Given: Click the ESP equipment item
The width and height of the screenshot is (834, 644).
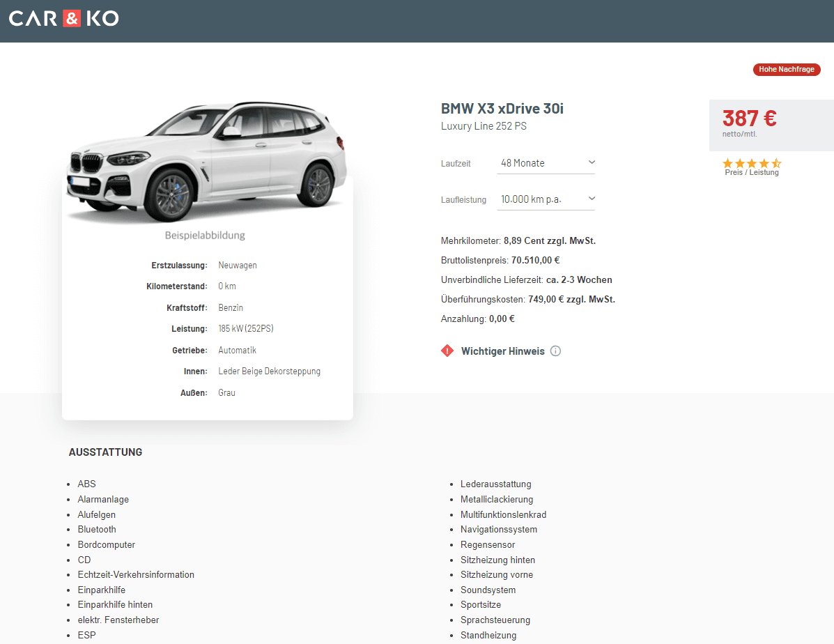Looking at the screenshot, I should point(86,635).
